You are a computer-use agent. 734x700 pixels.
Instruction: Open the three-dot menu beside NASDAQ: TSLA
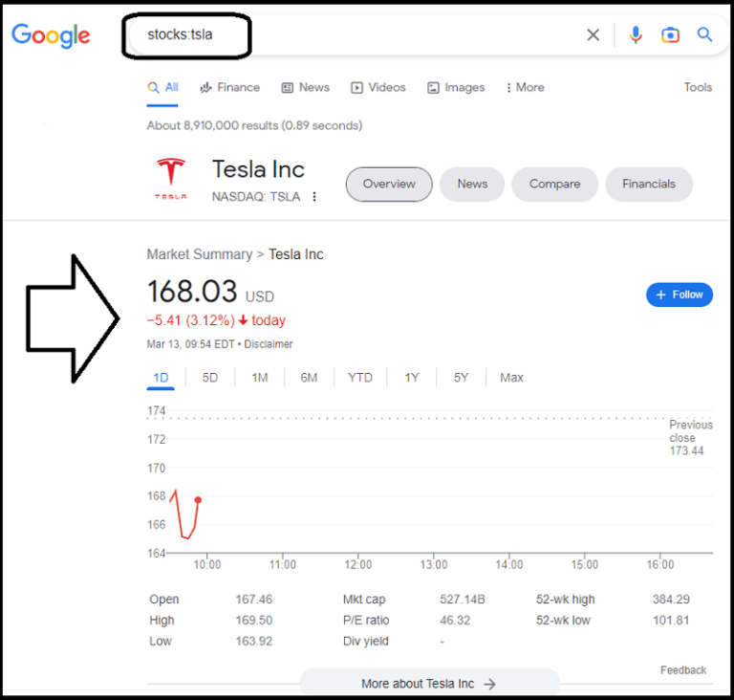point(314,197)
